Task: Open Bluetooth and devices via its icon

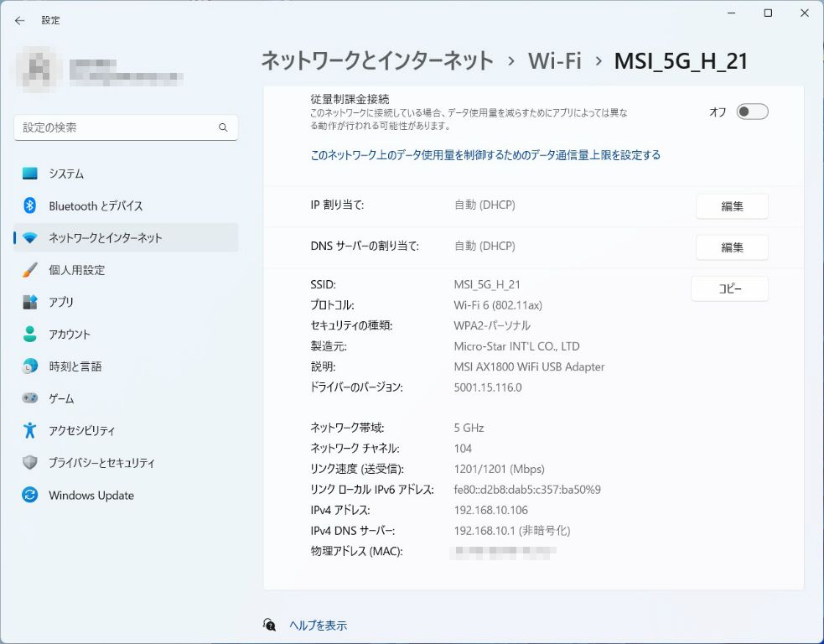Action: (x=30, y=205)
